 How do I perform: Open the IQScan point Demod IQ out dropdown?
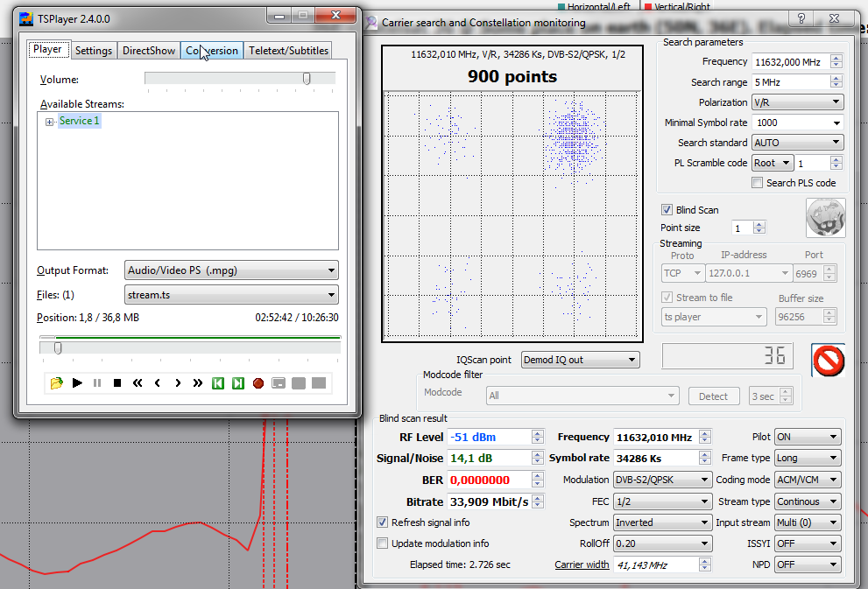pos(580,360)
